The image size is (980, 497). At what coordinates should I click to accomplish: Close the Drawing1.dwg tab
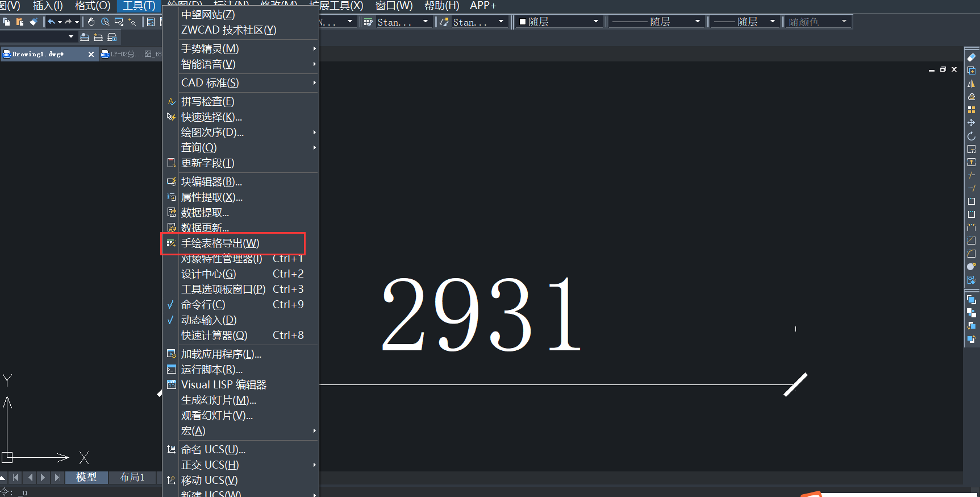click(x=91, y=54)
